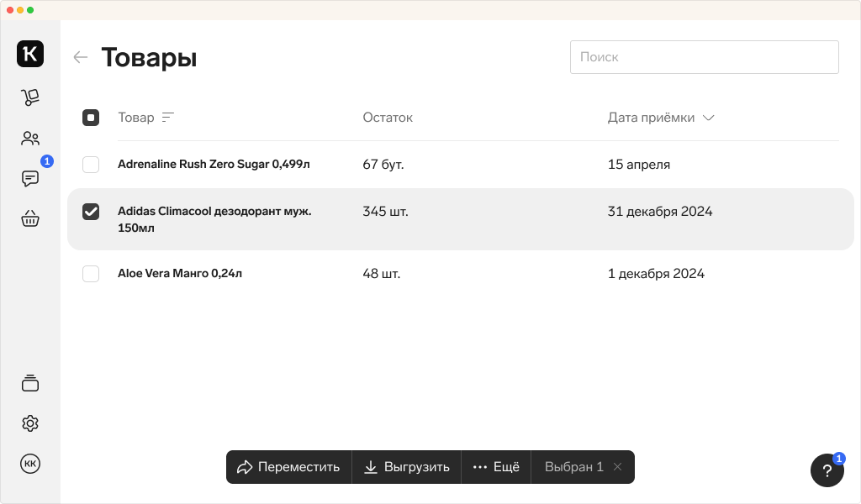The image size is (861, 504).
Task: Click the Остаток column header
Action: (388, 118)
